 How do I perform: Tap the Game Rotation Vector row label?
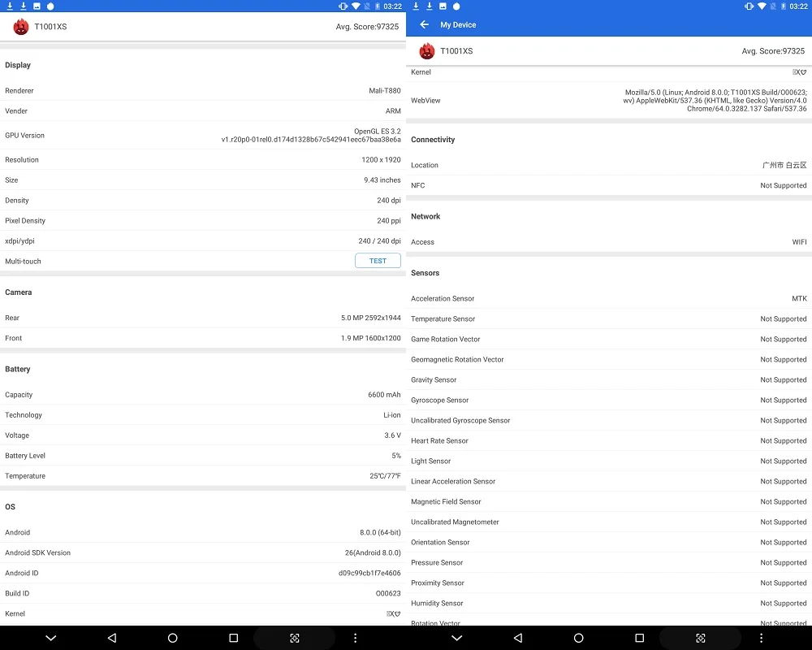click(x=445, y=339)
